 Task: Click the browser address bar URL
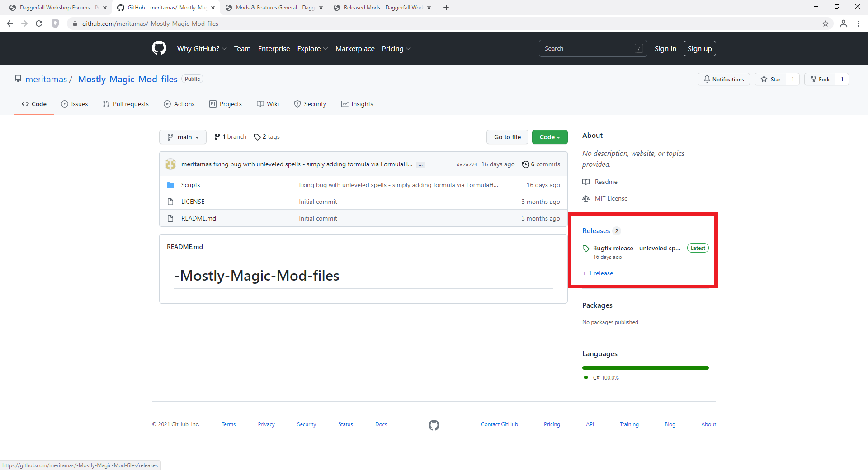[150, 23]
